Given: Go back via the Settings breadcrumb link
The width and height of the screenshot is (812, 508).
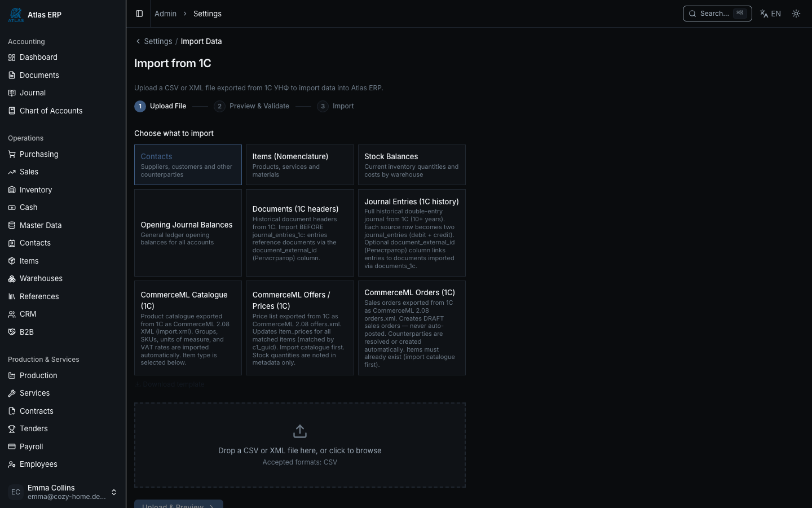Looking at the screenshot, I should pyautogui.click(x=153, y=41).
